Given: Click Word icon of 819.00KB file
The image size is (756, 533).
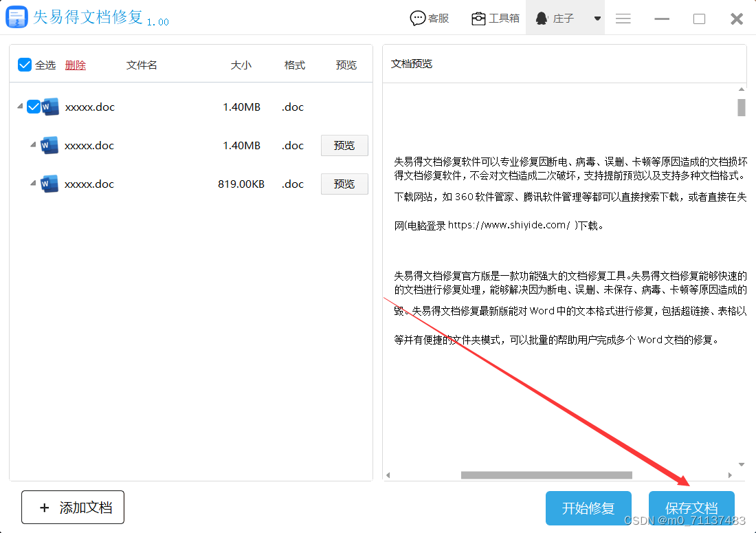Looking at the screenshot, I should click(x=49, y=184).
